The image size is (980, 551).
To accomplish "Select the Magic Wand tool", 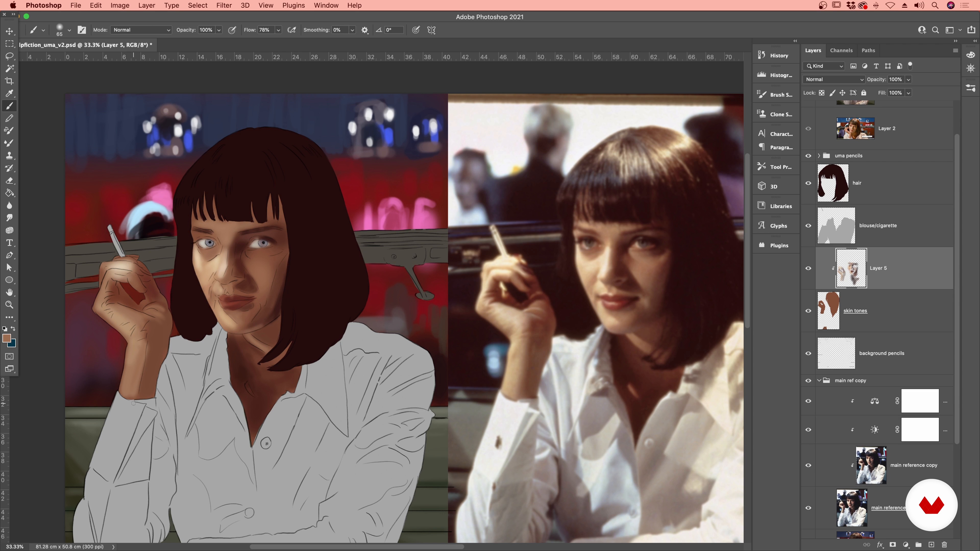I will [9, 68].
